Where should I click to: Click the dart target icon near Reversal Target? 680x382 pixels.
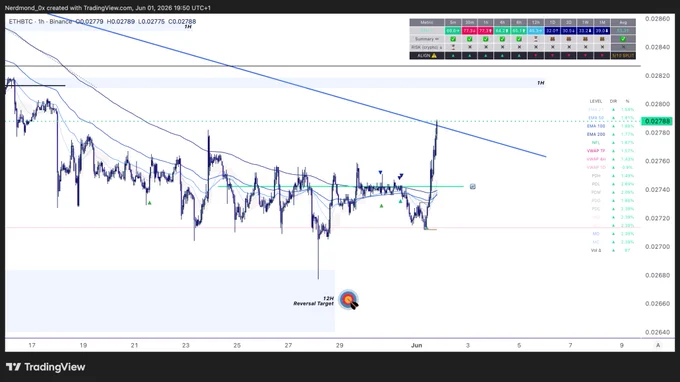tap(349, 300)
